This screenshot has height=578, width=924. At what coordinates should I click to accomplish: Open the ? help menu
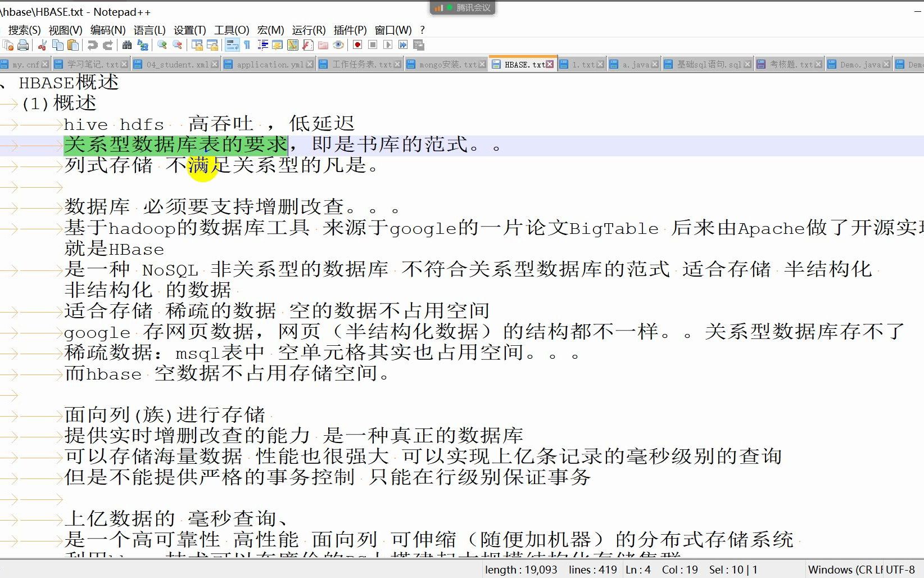coord(423,30)
